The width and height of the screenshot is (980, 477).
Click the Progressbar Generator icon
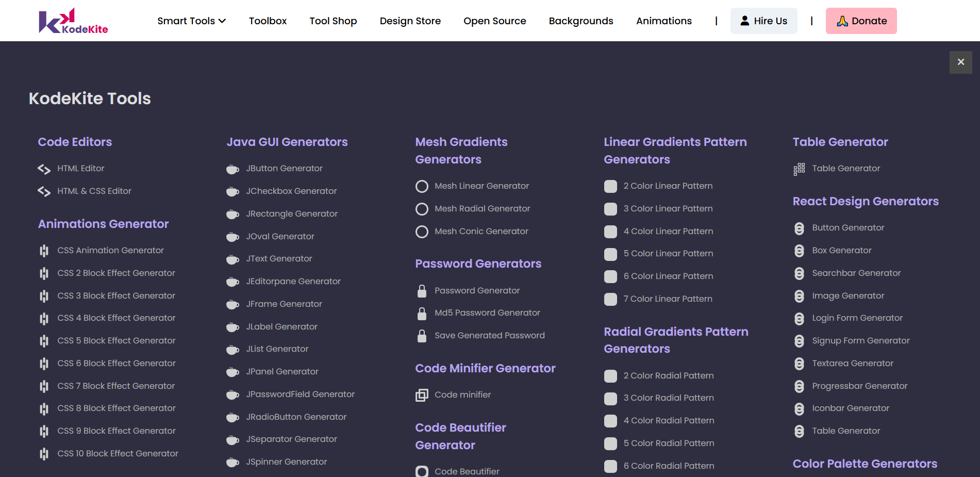coord(799,386)
